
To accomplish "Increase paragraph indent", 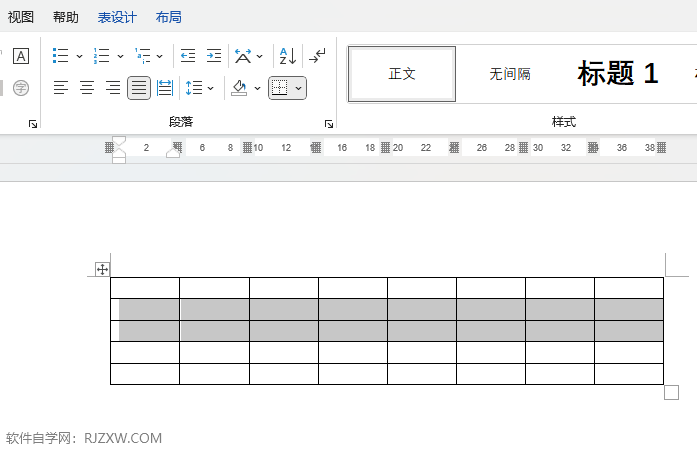I will tap(214, 56).
